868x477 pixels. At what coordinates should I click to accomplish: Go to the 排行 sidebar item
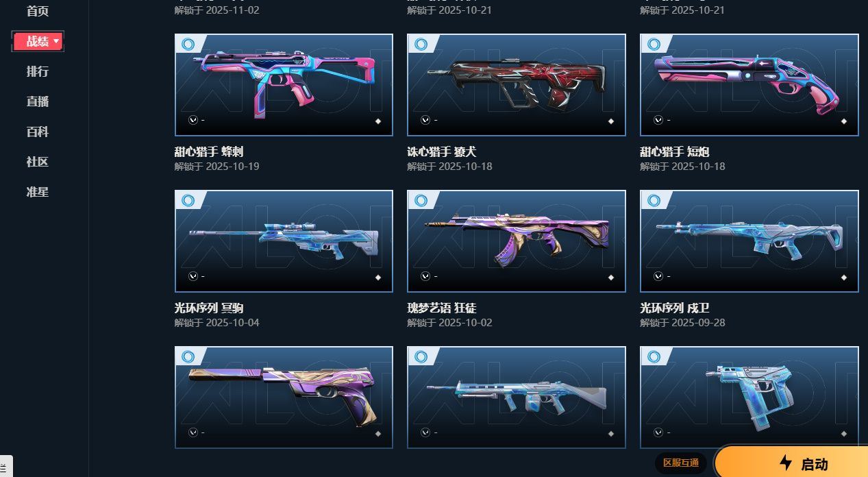(38, 71)
